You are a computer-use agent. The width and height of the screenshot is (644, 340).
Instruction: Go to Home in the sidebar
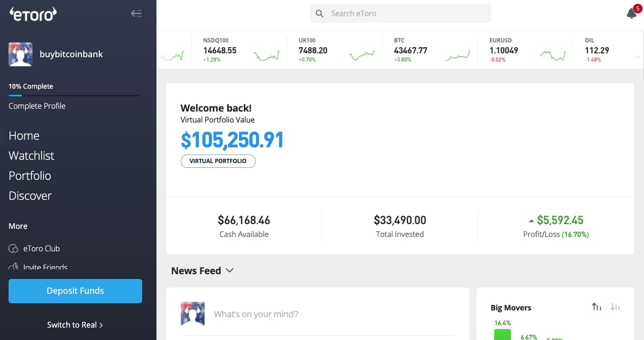tap(24, 136)
